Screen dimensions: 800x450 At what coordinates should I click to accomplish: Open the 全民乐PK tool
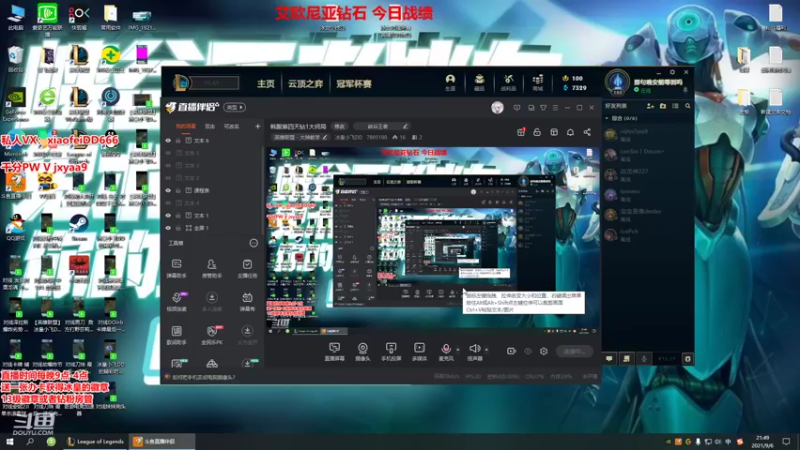[x=212, y=335]
